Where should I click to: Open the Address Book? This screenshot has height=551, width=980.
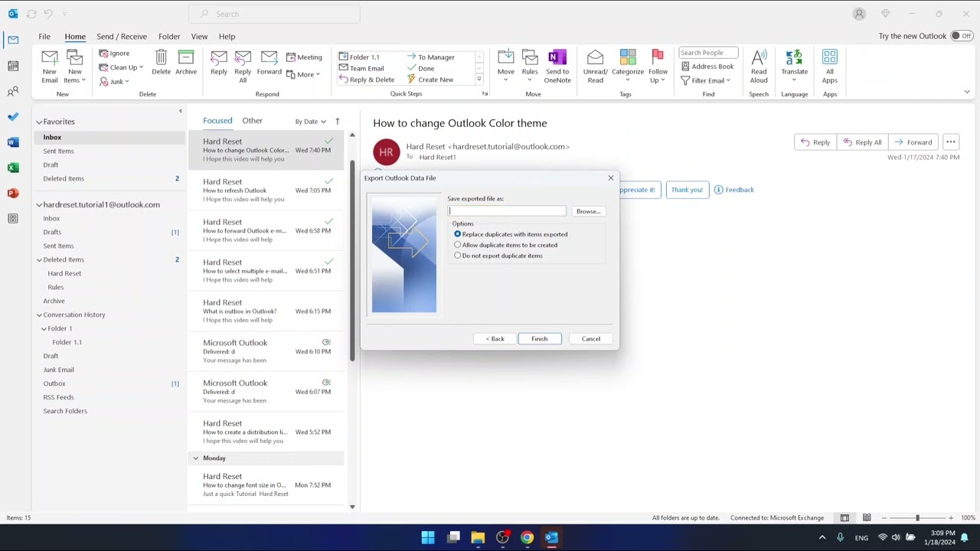tap(707, 67)
